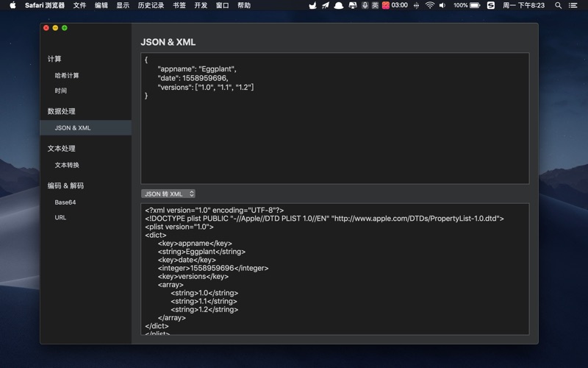Screen dimensions: 588x368
Task: Open the URL encoding tool
Action: point(60,218)
